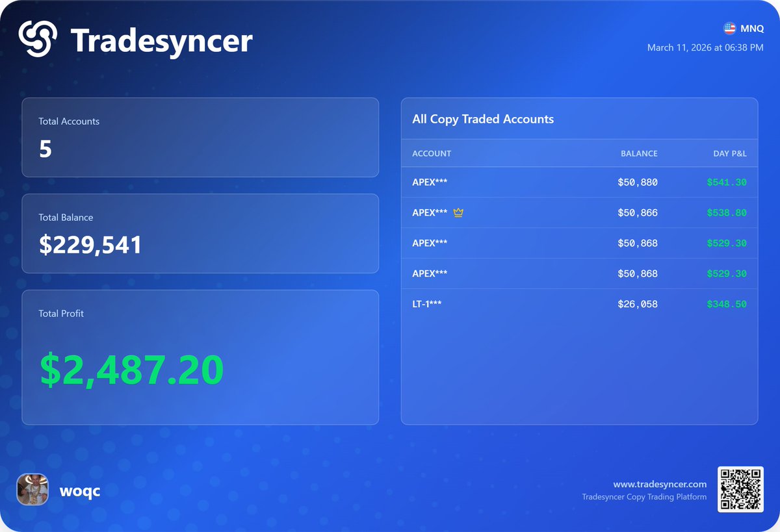
Task: Click the Tradesyncer brand title text
Action: [161, 40]
